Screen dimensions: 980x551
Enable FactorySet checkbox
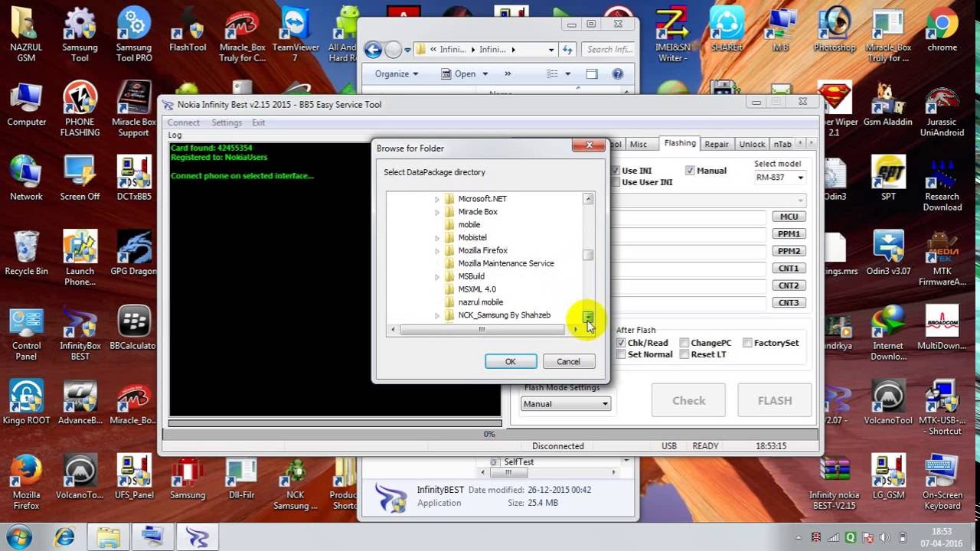(x=747, y=343)
